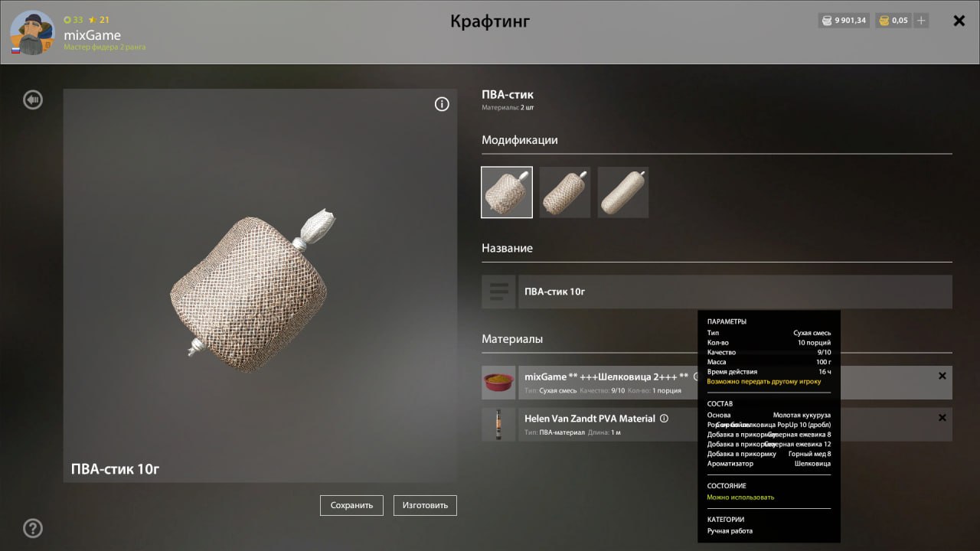Click the Основа Молотая кукуруза row
980x551 pixels.
[769, 415]
